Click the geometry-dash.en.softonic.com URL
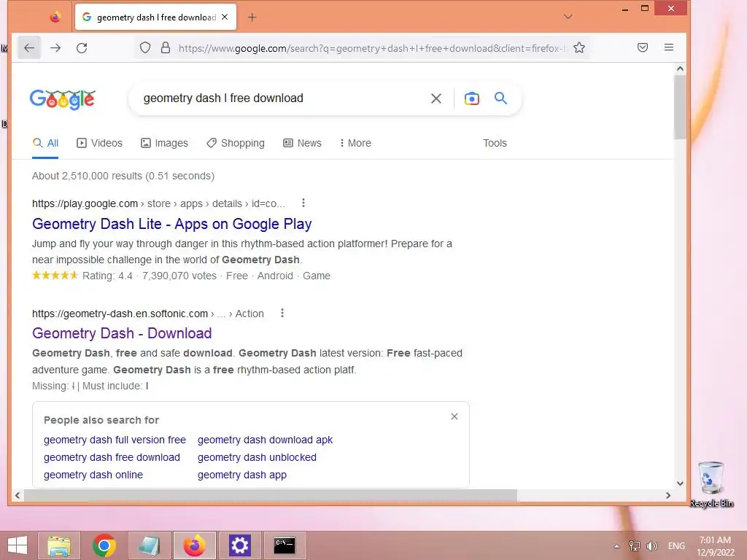This screenshot has width=747, height=560. 147,314
